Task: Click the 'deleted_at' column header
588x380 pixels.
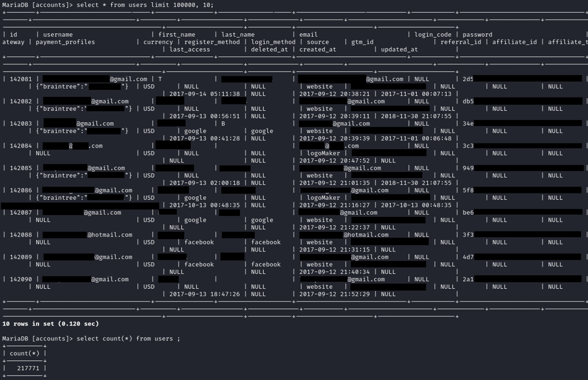Action: (x=269, y=49)
